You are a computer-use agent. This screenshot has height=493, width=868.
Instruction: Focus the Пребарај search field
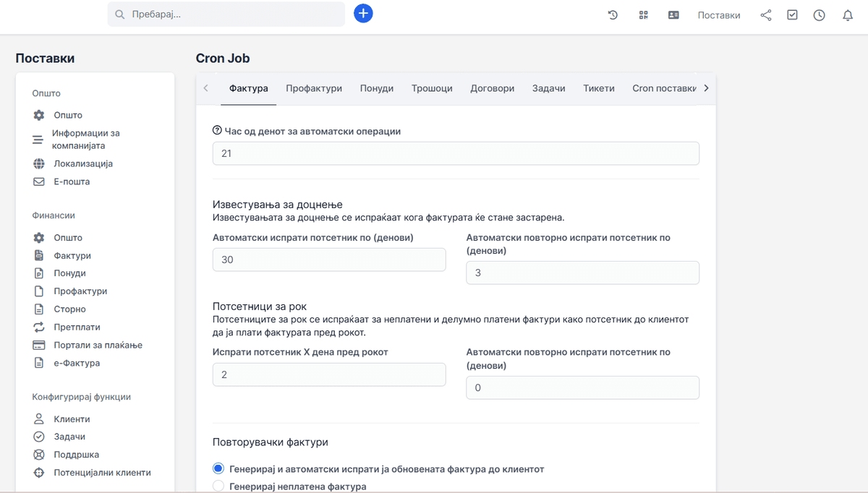[x=226, y=14]
